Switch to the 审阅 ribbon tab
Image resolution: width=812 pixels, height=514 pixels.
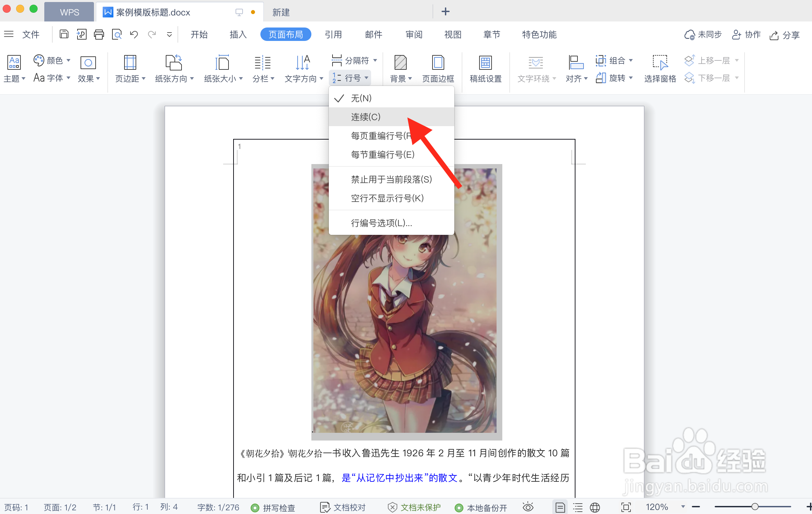(413, 34)
